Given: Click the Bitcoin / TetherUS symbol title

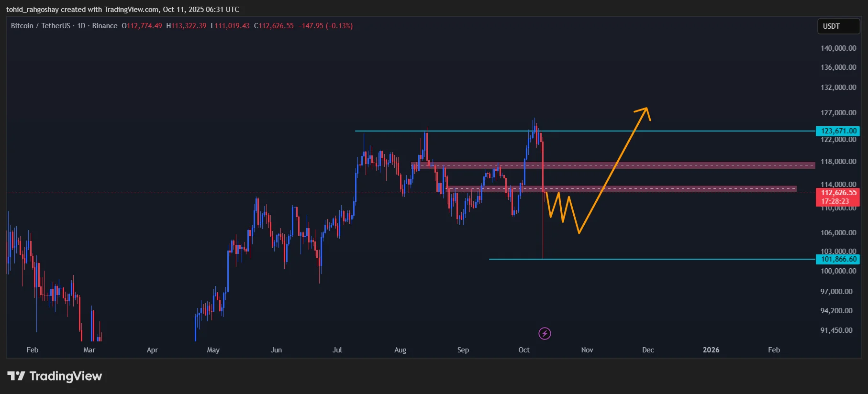Looking at the screenshot, I should (x=40, y=26).
